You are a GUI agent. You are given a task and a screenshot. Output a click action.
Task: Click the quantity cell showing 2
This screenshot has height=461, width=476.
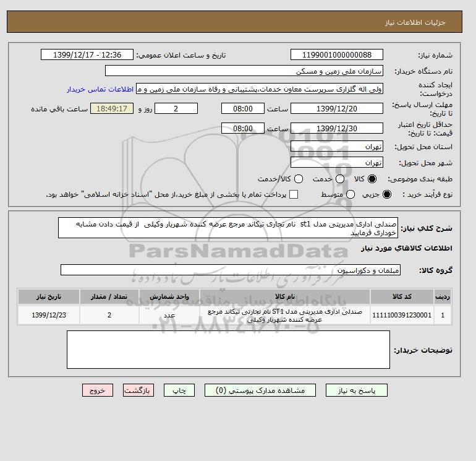click(x=109, y=315)
